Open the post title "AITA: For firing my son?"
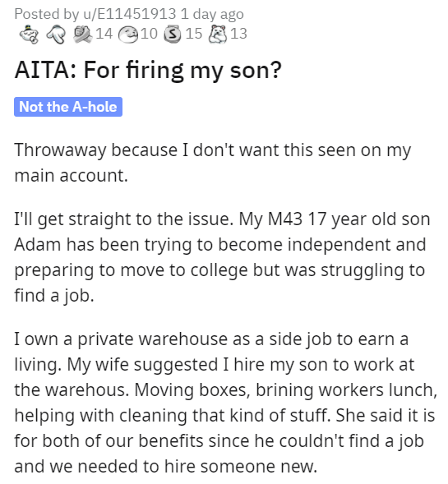The width and height of the screenshot is (448, 484). [148, 71]
